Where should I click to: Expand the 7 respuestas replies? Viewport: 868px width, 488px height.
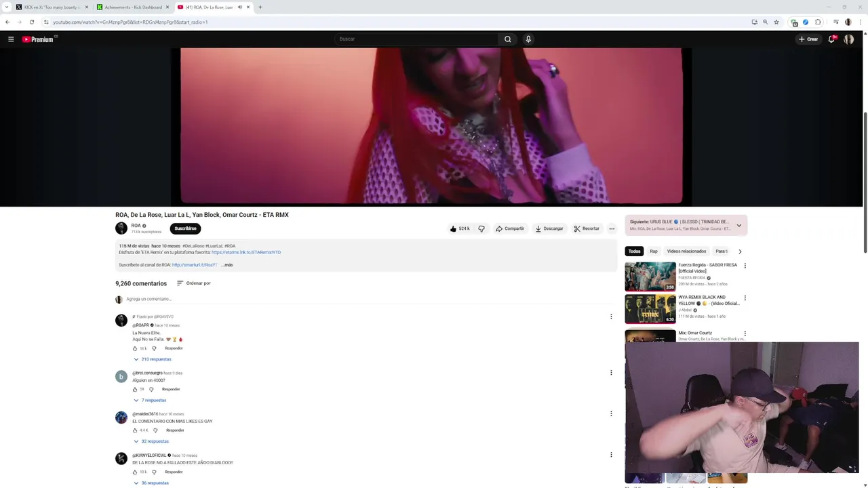coord(150,401)
